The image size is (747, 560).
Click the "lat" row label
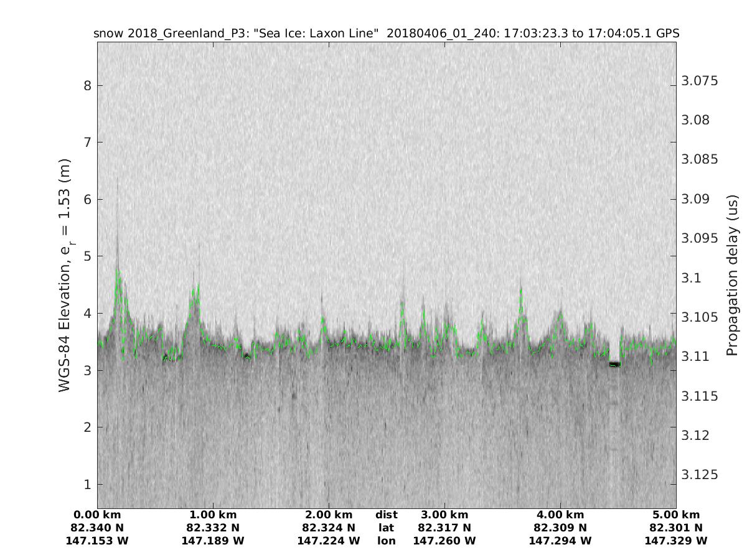387,528
